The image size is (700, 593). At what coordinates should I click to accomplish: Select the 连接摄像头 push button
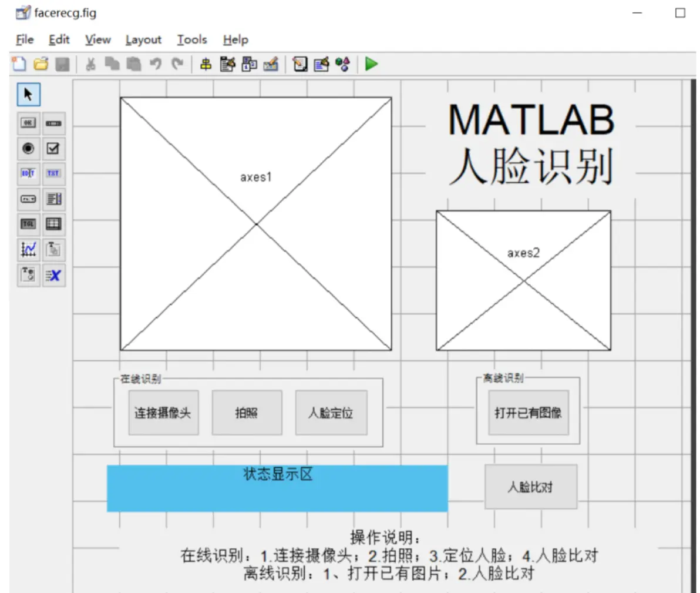pyautogui.click(x=163, y=413)
